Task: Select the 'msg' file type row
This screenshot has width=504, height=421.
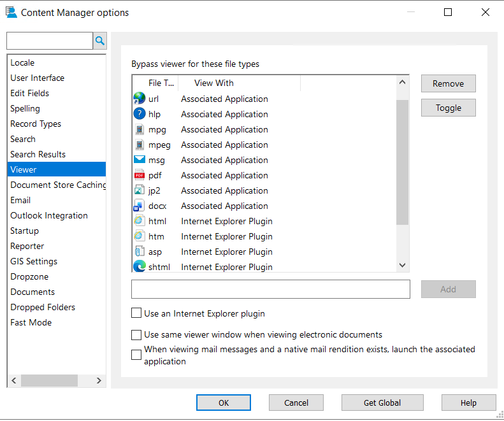Action: point(264,160)
